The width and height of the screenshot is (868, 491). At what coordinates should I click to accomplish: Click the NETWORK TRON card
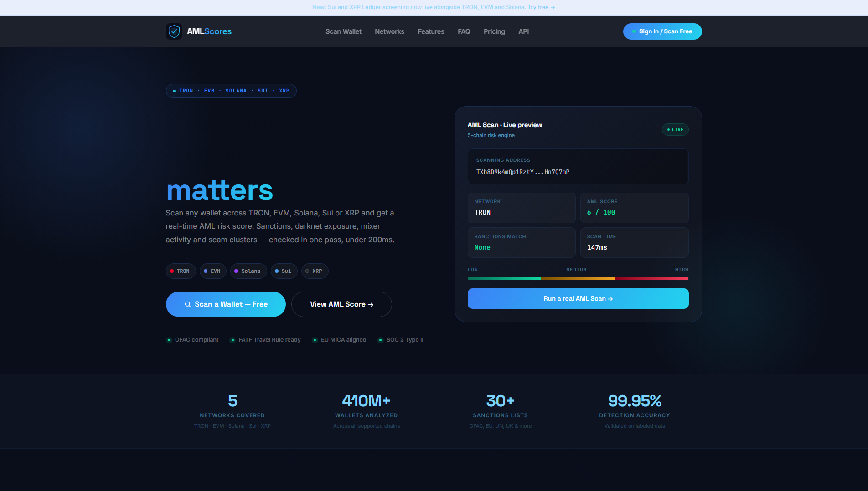coord(522,208)
